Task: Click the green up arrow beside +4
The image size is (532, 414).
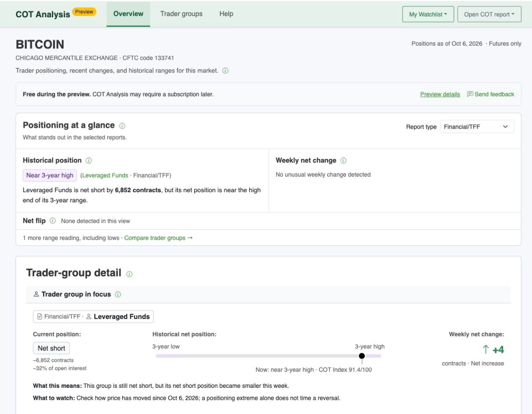Action: pyautogui.click(x=485, y=350)
